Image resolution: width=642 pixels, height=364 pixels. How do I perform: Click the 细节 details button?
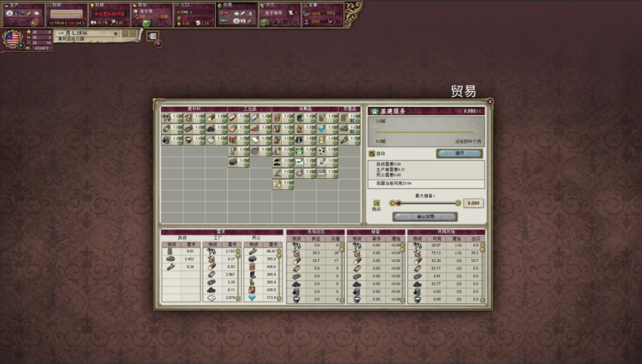459,154
